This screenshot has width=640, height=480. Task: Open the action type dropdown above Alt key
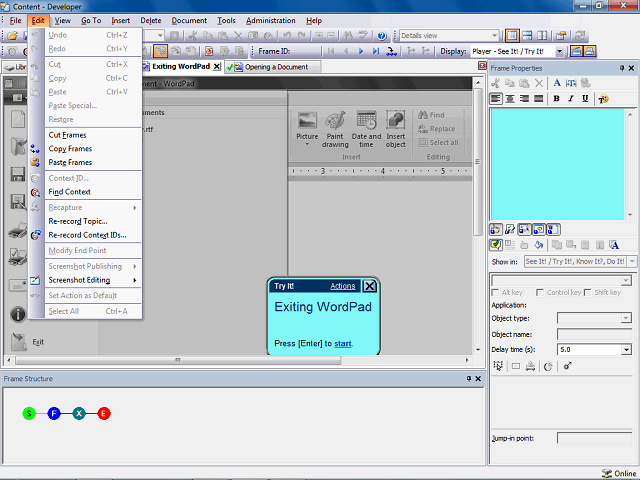[626, 280]
